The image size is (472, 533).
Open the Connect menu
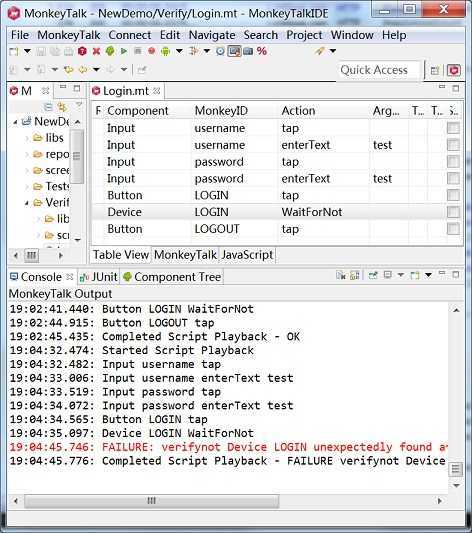click(x=130, y=35)
